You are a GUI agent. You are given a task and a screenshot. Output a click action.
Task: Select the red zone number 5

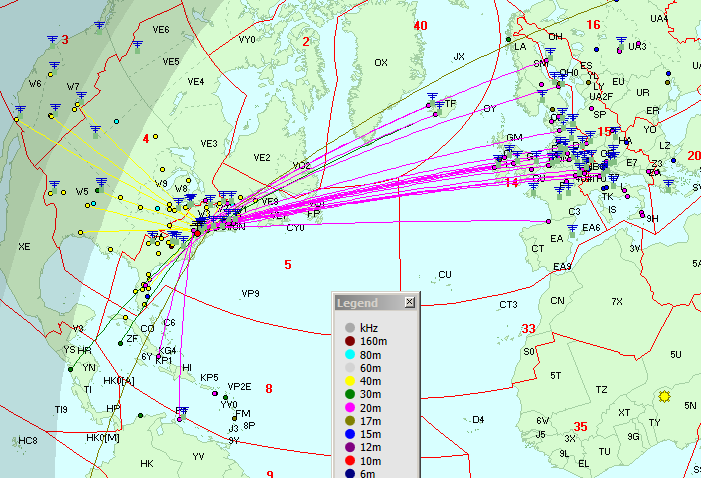(x=288, y=265)
